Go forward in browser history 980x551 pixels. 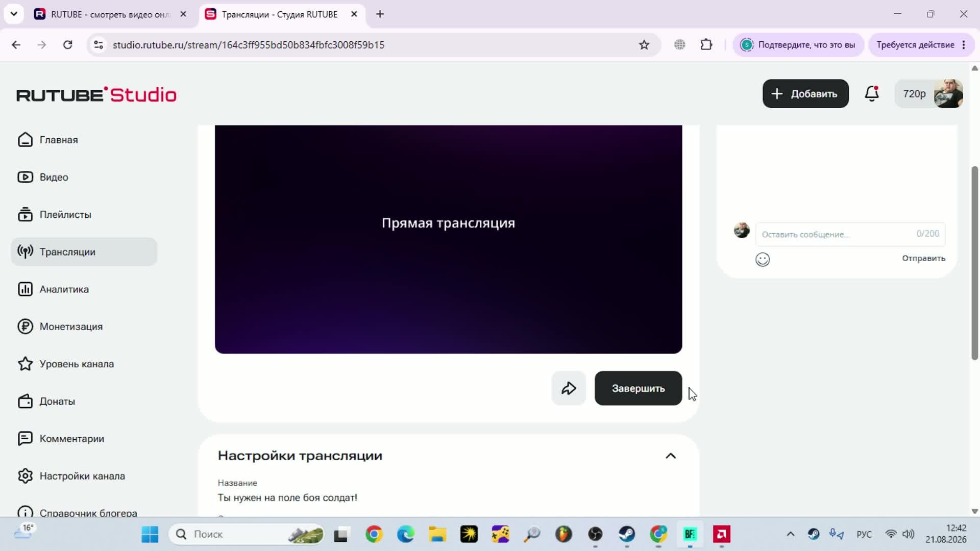pos(42,45)
